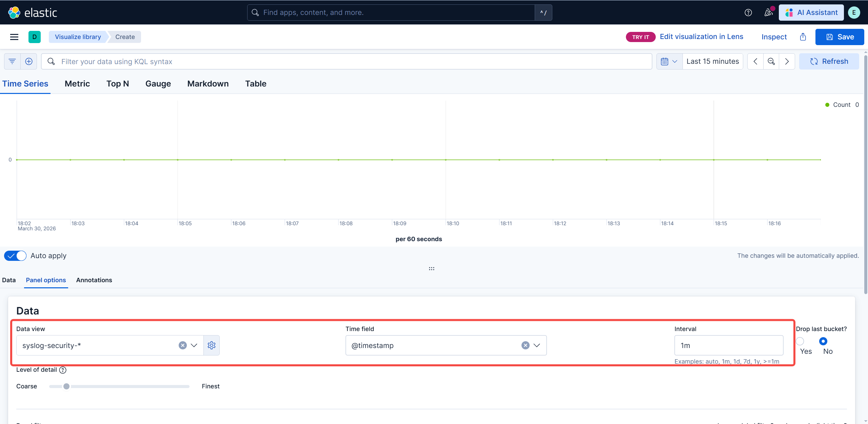Zoom out the time range
This screenshot has height=424, width=868.
pos(771,61)
